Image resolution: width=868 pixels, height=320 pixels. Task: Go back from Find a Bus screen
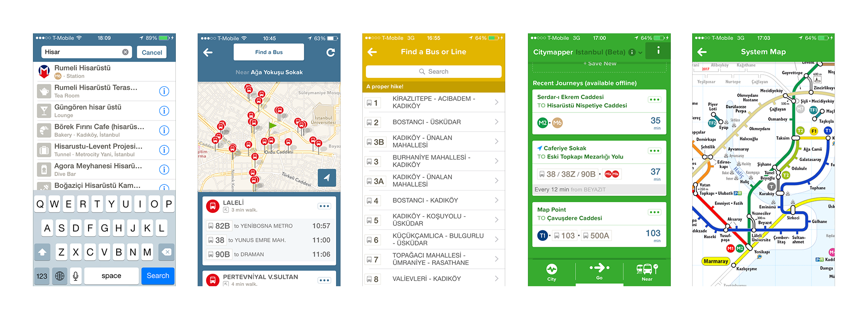(x=208, y=52)
